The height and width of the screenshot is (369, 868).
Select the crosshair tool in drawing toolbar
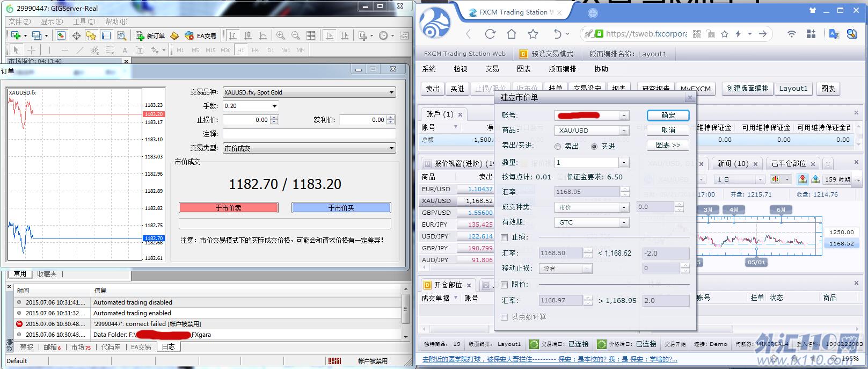pos(31,50)
